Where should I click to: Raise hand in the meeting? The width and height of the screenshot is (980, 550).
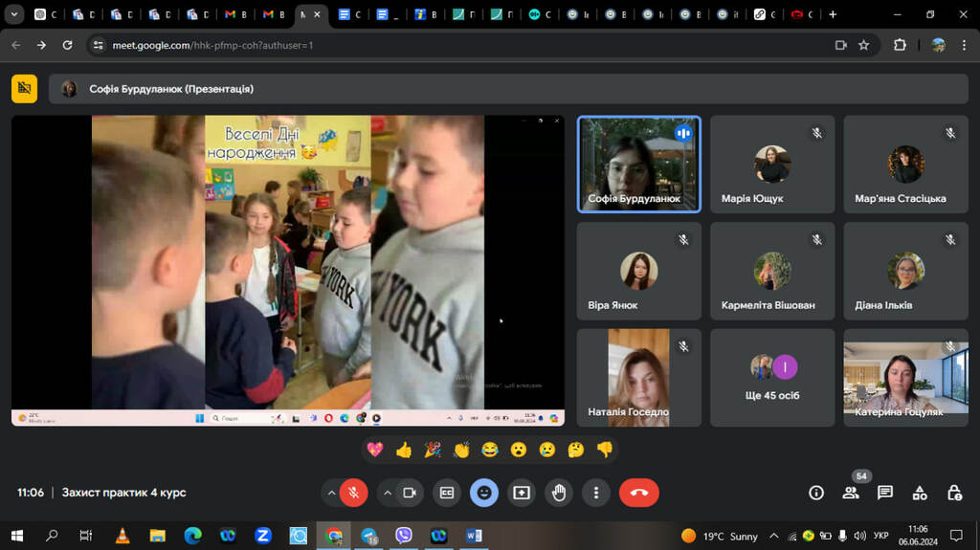(559, 493)
